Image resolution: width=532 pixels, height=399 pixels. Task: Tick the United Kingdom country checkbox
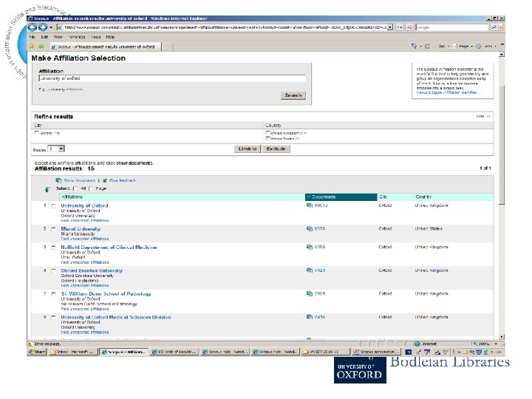[x=267, y=133]
